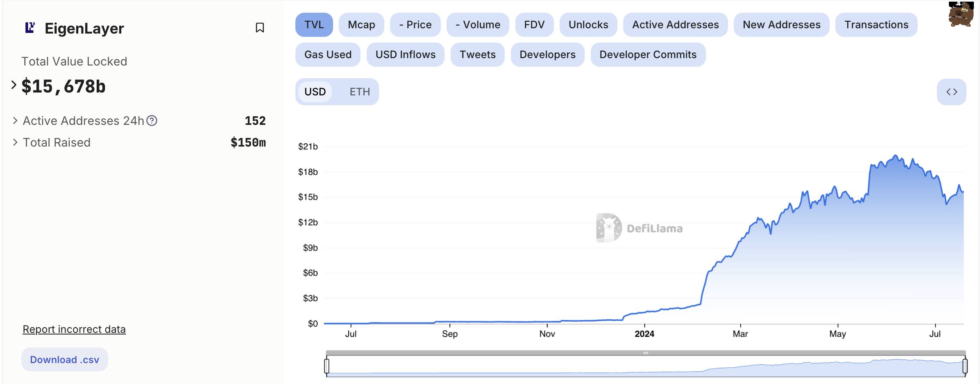980x384 pixels.
Task: Open the embed chart code icon
Action: pyautogui.click(x=951, y=92)
